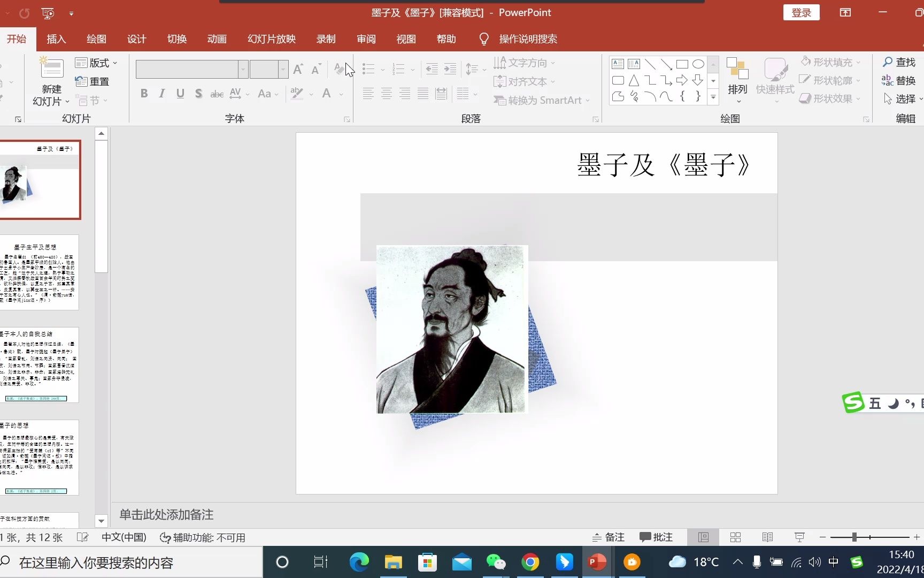
Task: Select the text box shape in gallery
Action: 618,64
